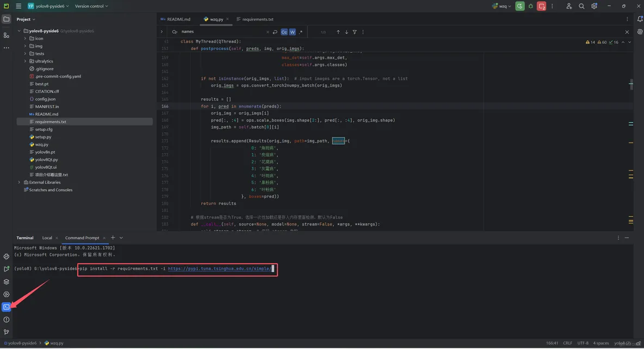This screenshot has width=644, height=349.
Task: Click the Debug bug icon in toolbar
Action: click(x=531, y=6)
